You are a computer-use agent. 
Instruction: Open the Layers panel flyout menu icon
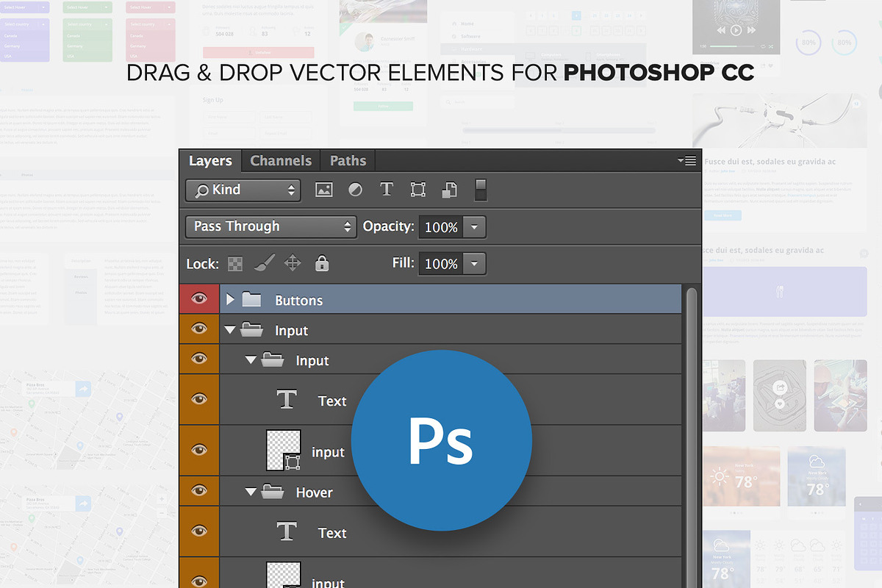coord(686,161)
